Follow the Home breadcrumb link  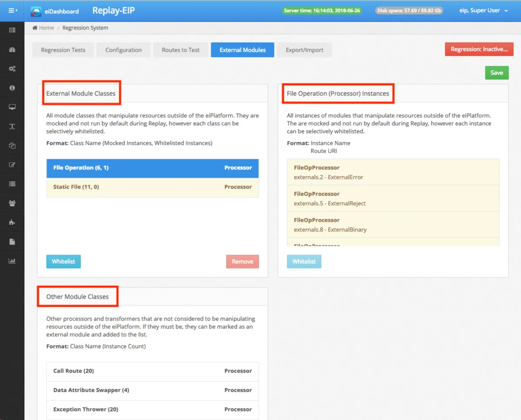pos(46,28)
